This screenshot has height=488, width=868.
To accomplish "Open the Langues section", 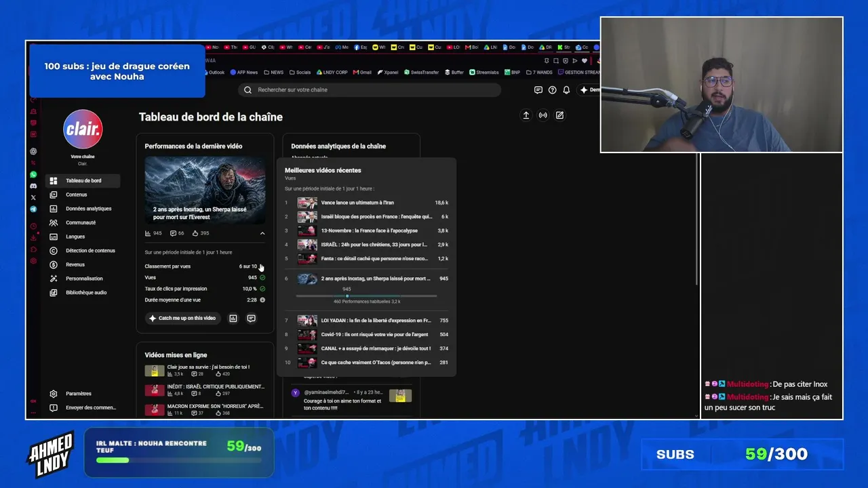I will click(x=83, y=237).
